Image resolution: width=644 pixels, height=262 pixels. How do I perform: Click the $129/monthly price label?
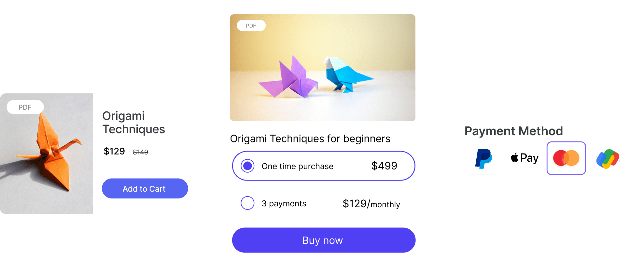[371, 204]
